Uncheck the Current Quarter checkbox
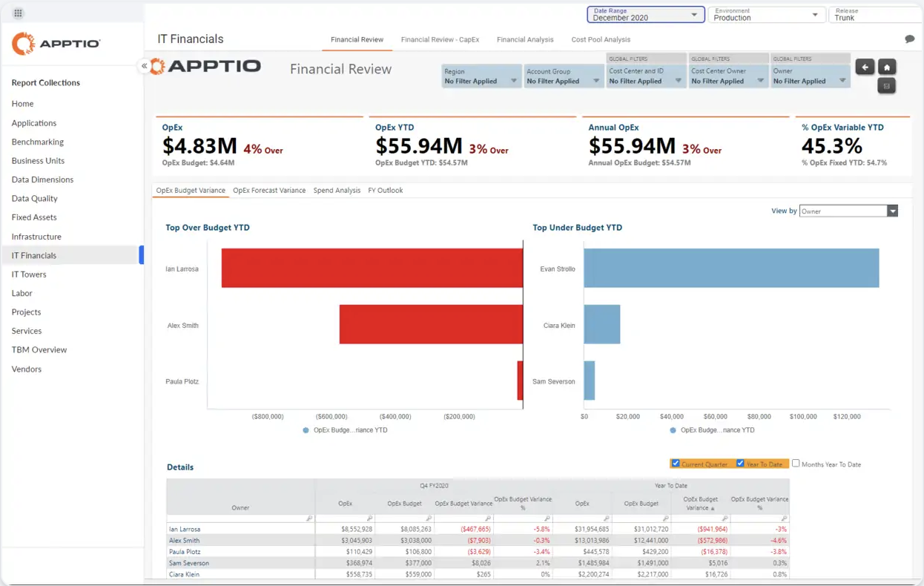Image resolution: width=924 pixels, height=586 pixels. pos(676,464)
